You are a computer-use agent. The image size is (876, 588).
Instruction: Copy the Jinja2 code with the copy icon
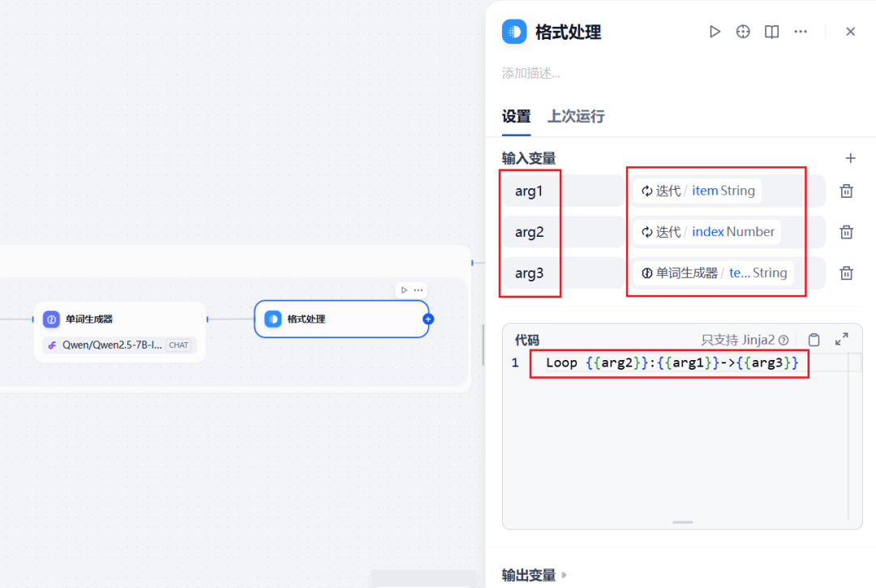814,339
